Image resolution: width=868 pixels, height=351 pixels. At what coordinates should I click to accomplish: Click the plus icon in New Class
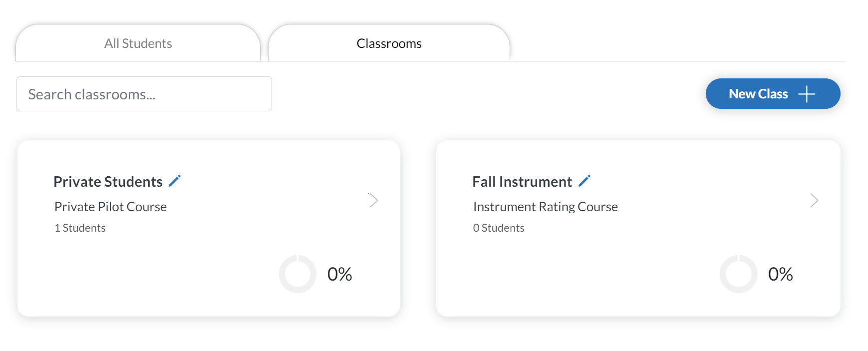(x=807, y=94)
